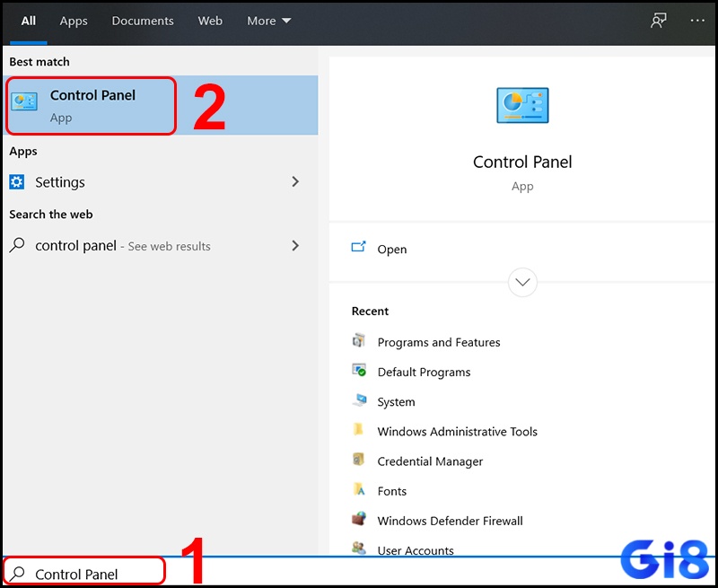Open System from Recent
The image size is (718, 588).
coord(396,401)
